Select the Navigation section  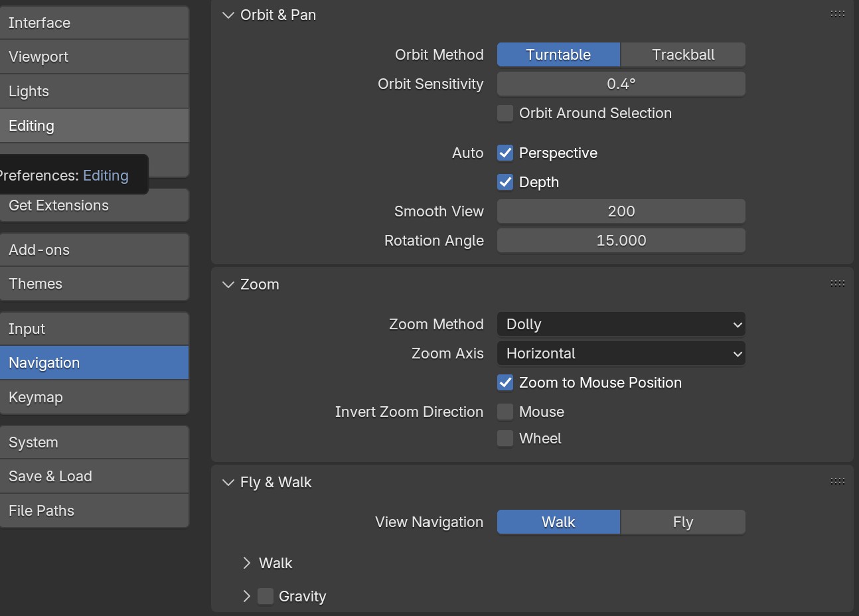click(x=94, y=363)
